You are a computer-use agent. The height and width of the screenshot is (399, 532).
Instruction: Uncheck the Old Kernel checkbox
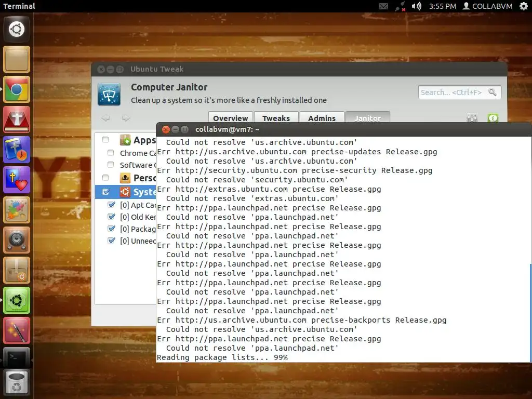pyautogui.click(x=111, y=217)
